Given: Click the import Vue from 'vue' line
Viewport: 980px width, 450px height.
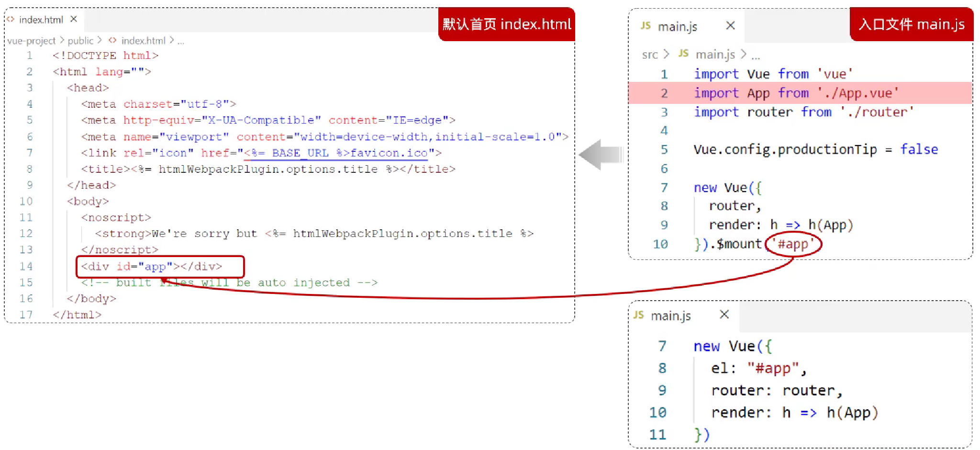Looking at the screenshot, I should click(x=773, y=74).
